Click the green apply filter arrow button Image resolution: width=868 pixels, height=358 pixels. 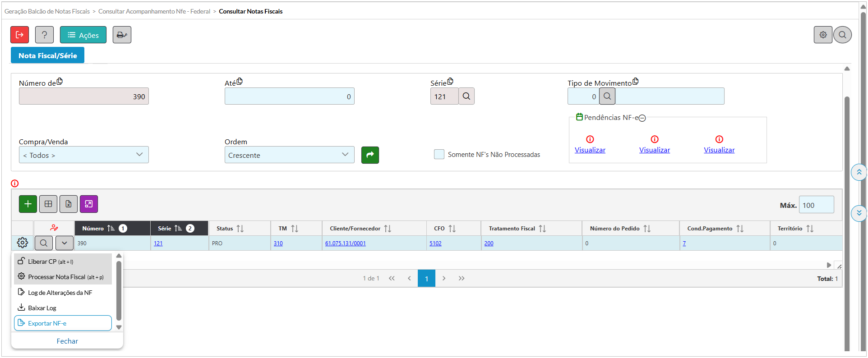coord(370,155)
